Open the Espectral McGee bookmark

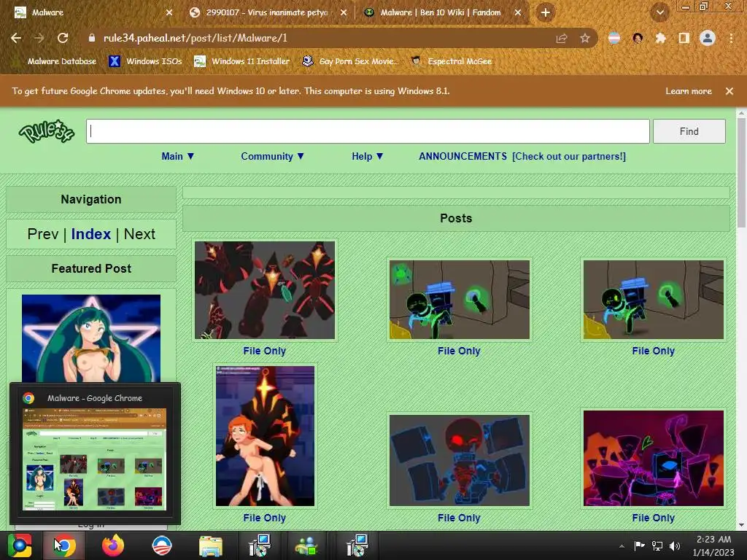pos(451,61)
